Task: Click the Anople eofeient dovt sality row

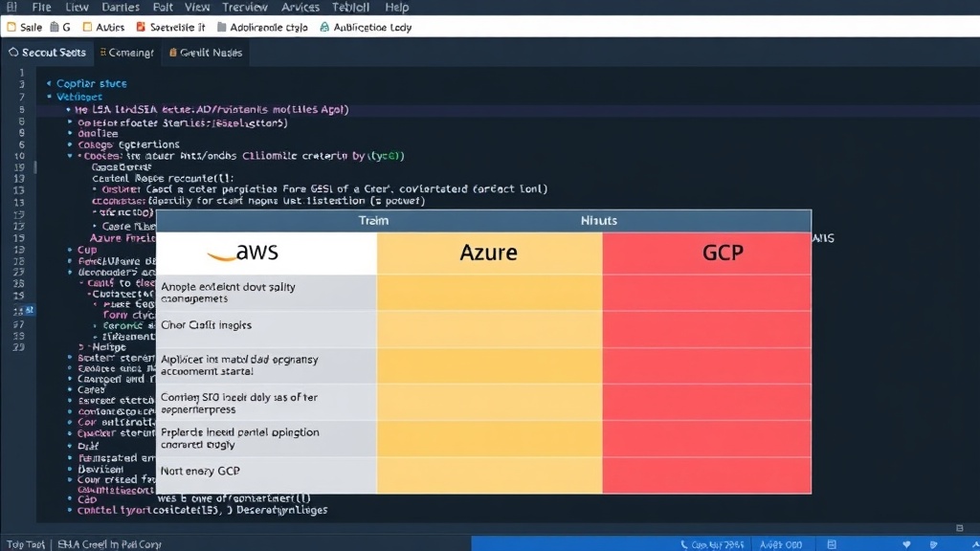Action: [x=266, y=293]
